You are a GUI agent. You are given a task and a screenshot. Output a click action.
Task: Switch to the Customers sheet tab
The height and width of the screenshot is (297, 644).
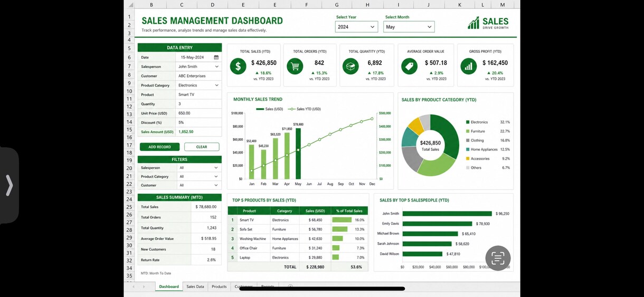click(x=243, y=286)
